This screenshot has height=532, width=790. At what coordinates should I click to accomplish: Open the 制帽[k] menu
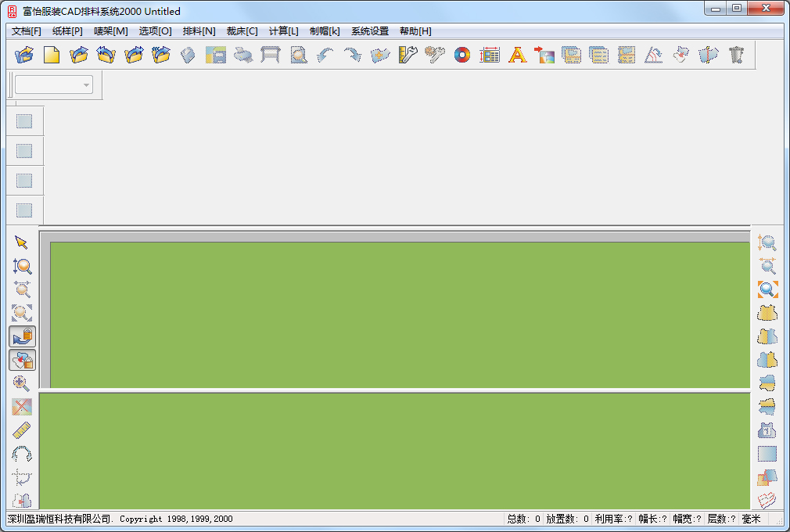click(325, 31)
